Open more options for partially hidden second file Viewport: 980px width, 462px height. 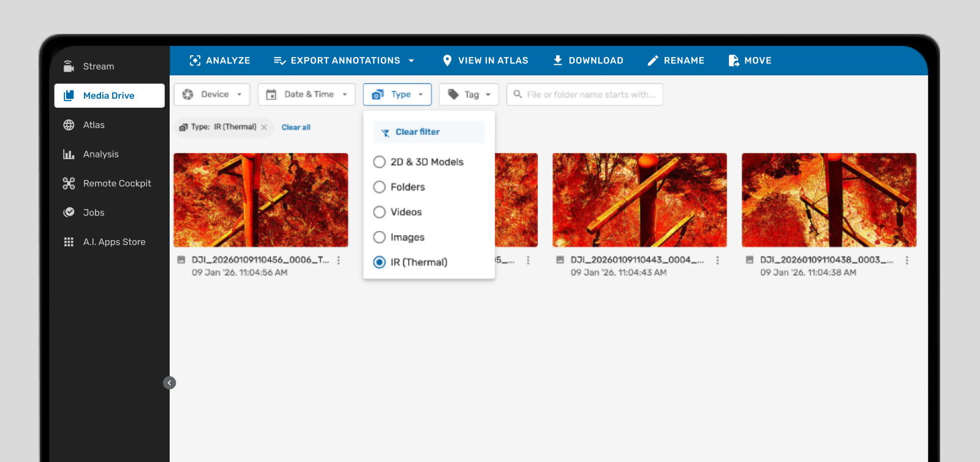[x=528, y=260]
